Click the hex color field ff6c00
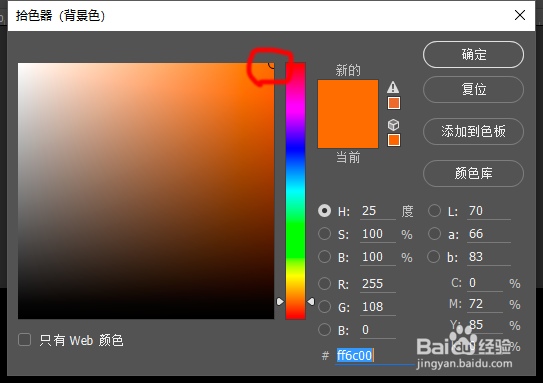This screenshot has width=543, height=383. tap(375, 356)
